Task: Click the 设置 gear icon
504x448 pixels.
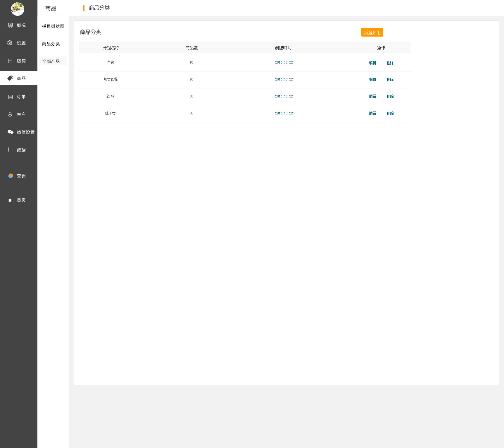Action: (10, 43)
